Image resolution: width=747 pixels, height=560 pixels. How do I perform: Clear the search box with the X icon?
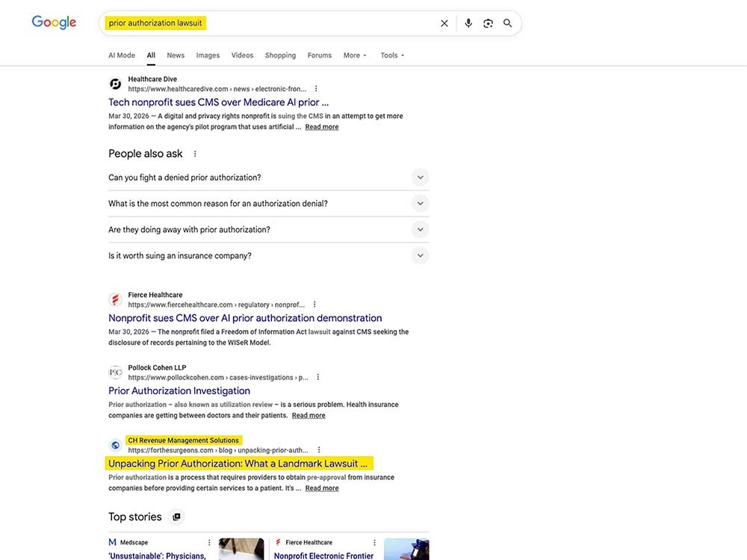coord(444,23)
